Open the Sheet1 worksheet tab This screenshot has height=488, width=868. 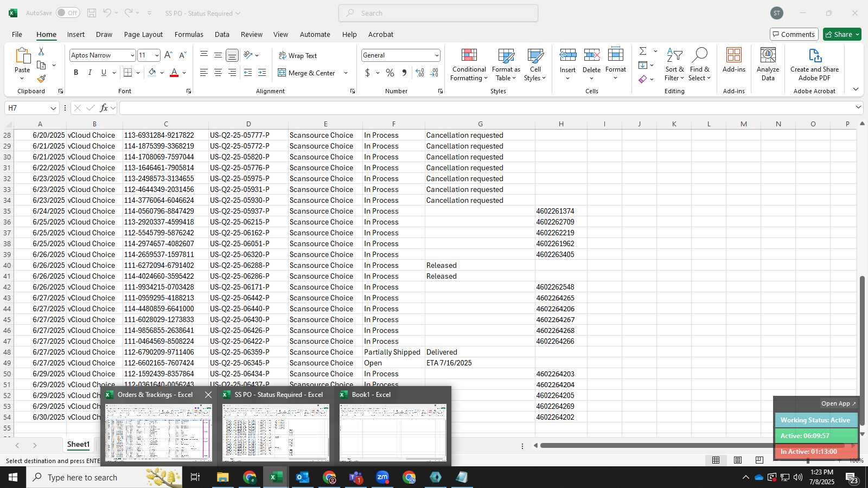(78, 445)
